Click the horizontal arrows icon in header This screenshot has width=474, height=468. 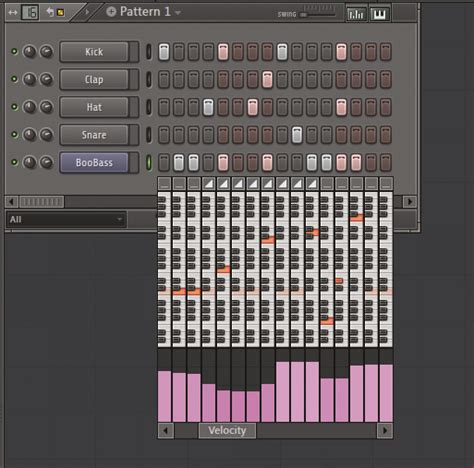point(13,13)
